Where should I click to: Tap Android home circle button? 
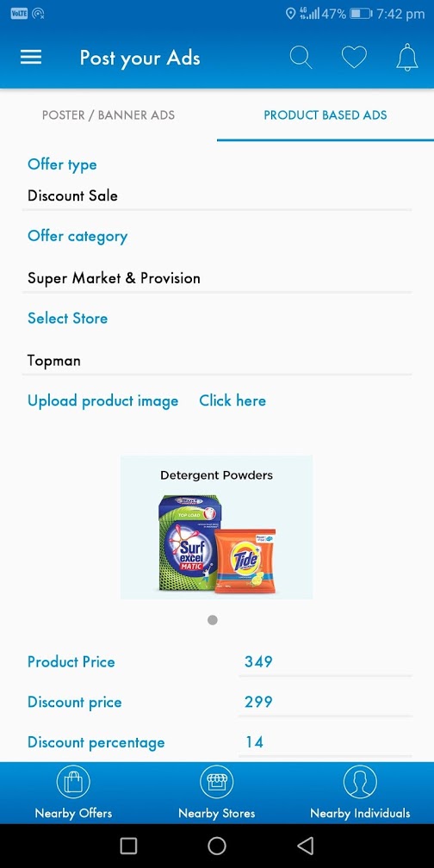216,846
